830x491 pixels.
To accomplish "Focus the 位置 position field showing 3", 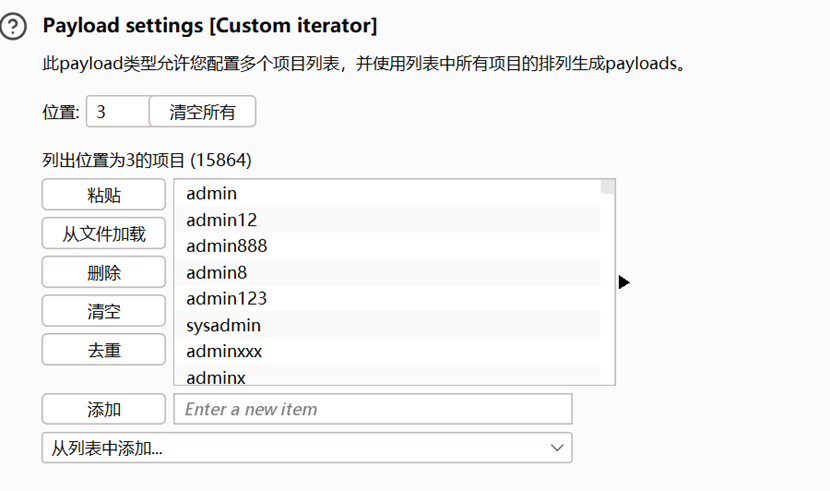I will pyautogui.click(x=117, y=112).
